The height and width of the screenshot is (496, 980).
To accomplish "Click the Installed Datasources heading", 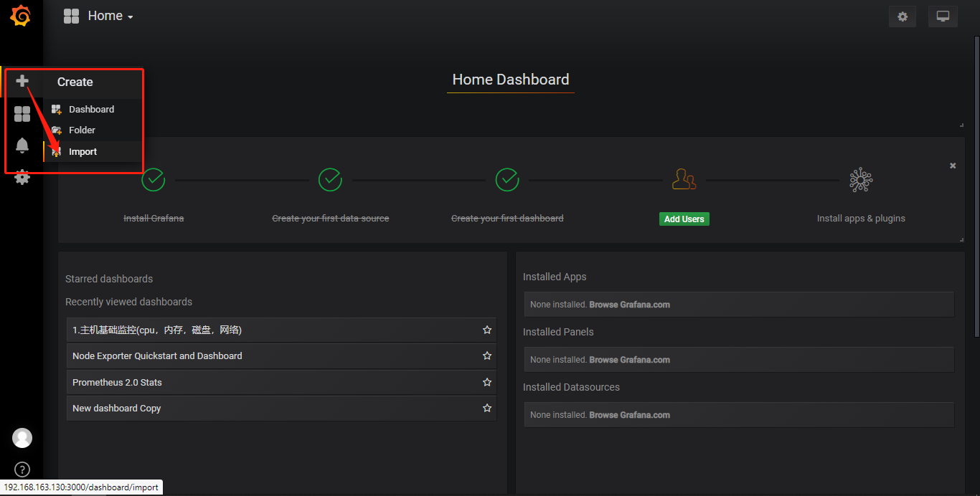I will [x=571, y=387].
